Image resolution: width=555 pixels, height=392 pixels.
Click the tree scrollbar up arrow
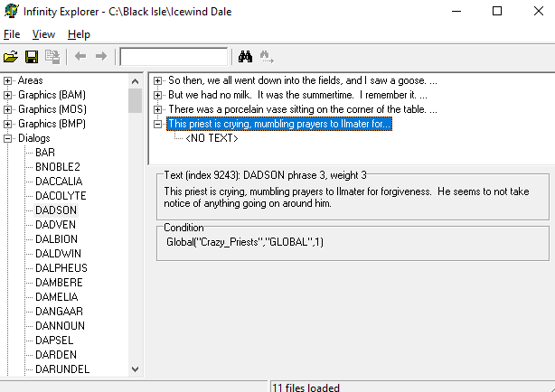135,81
